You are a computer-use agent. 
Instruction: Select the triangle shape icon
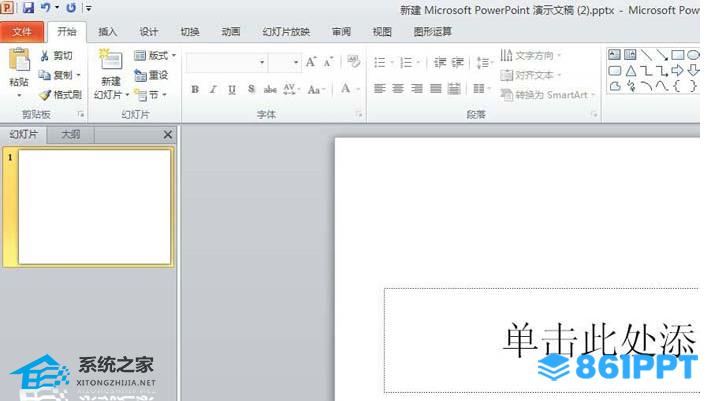click(631, 70)
